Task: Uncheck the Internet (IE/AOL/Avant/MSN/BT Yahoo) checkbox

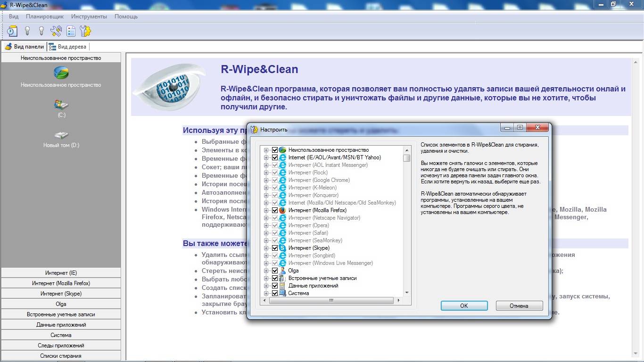Action: 275,157
